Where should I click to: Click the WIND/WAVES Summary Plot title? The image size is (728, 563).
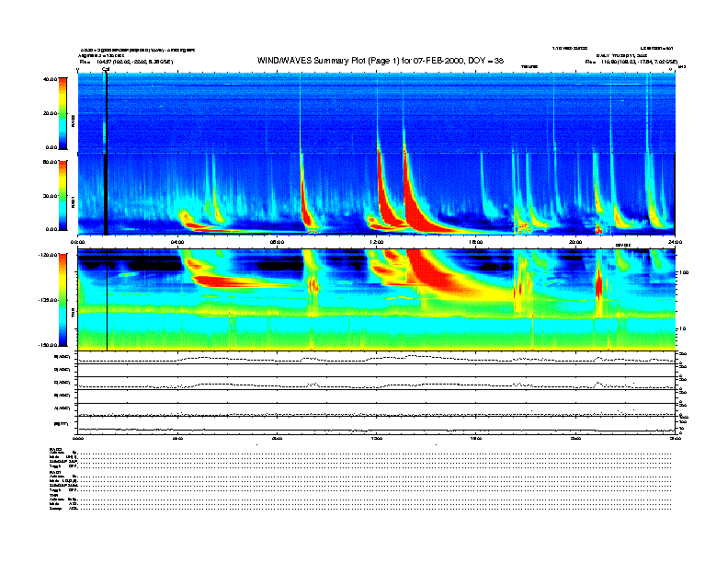381,61
